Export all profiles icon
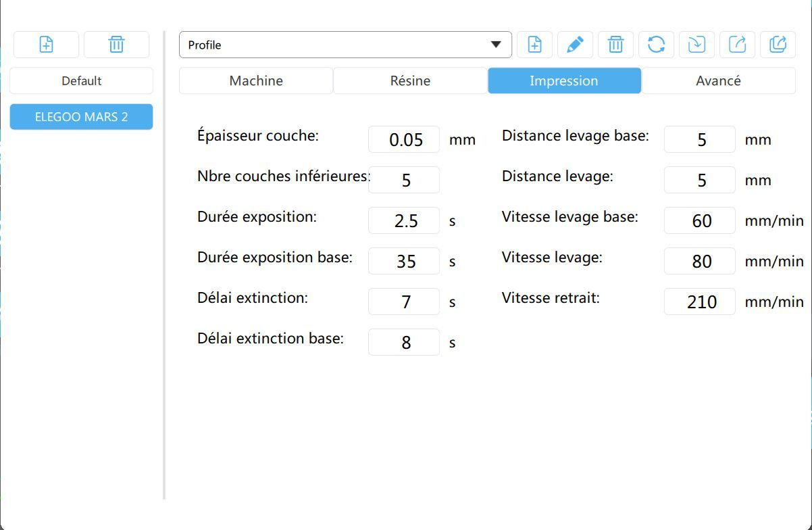 [778, 45]
